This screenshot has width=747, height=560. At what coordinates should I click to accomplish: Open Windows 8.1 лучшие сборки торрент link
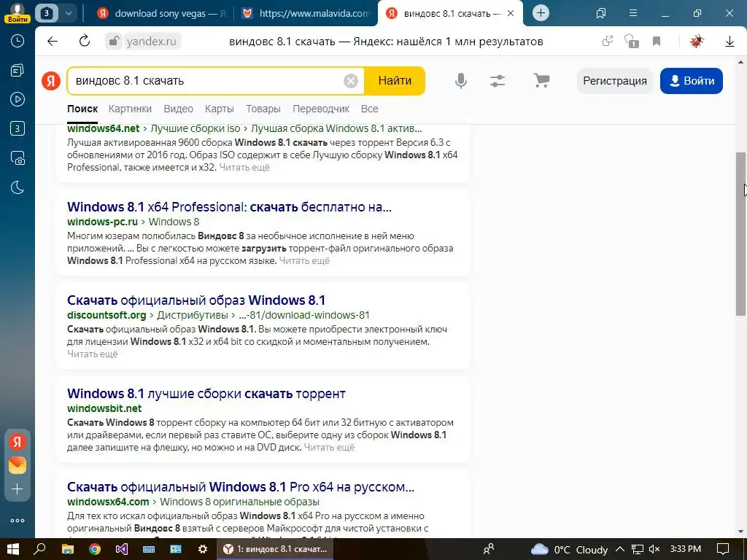(x=206, y=393)
